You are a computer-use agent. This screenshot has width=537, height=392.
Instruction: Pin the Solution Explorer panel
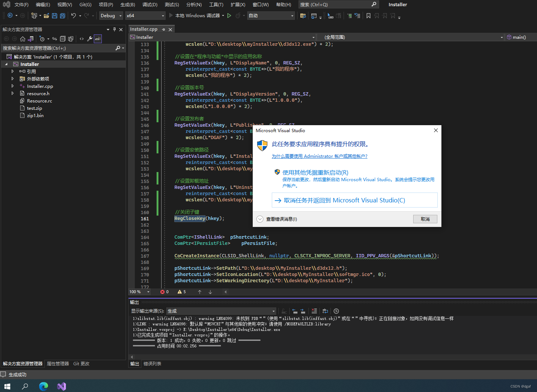[114, 30]
